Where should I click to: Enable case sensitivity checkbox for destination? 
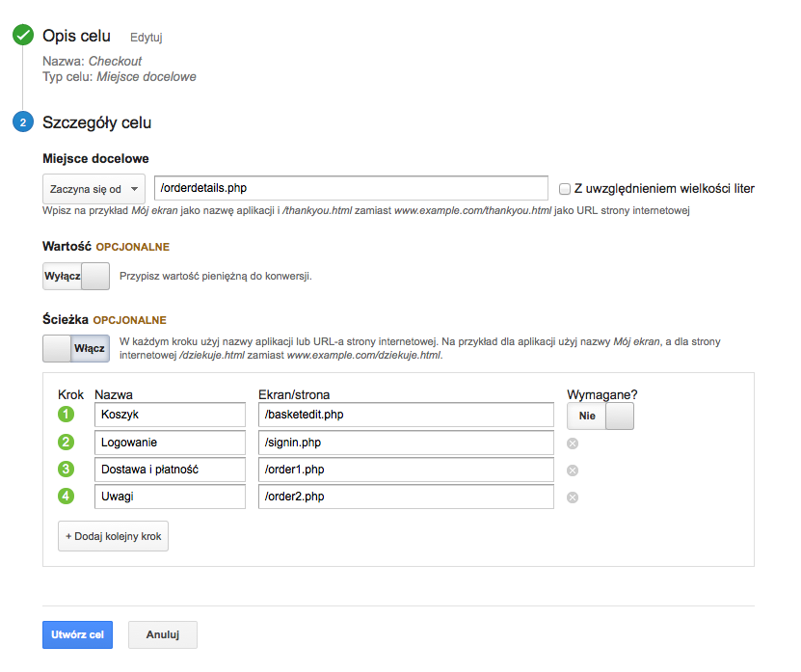pos(566,188)
